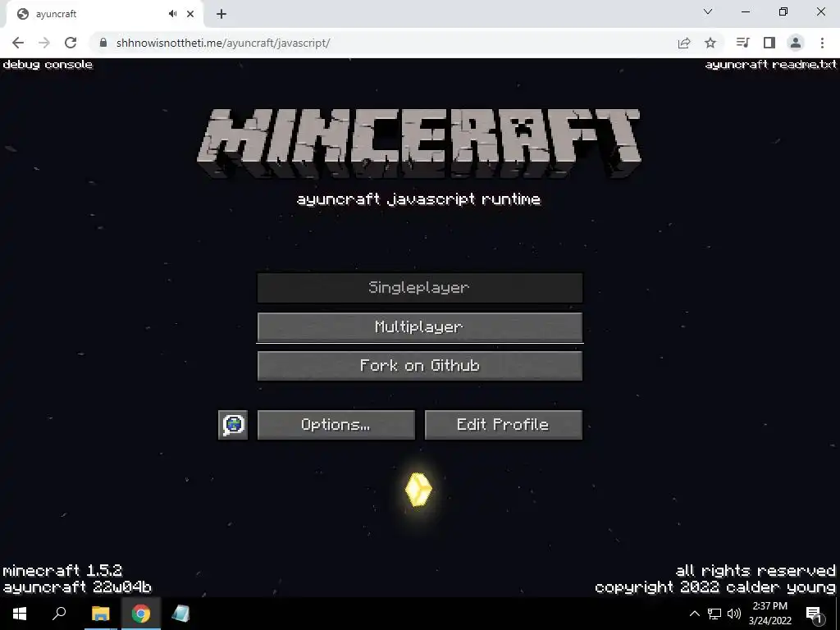This screenshot has width=840, height=630.
Task: Expand the tab search chevron
Action: click(708, 11)
